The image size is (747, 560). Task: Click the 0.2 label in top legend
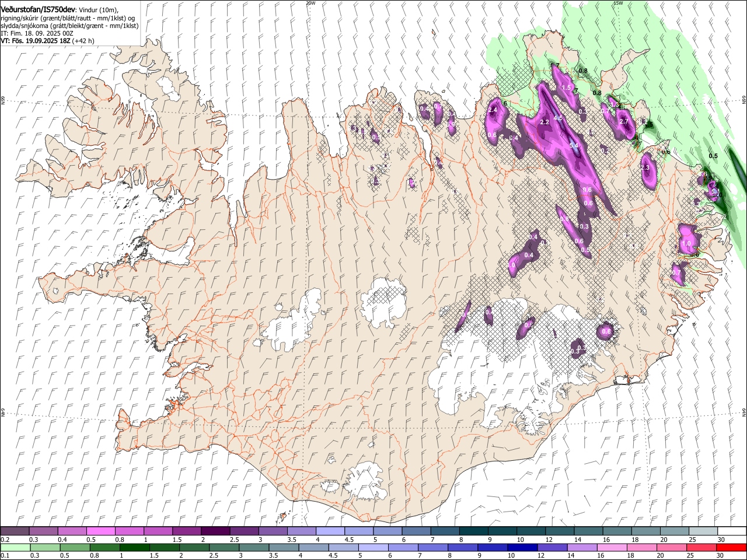click(x=4, y=540)
